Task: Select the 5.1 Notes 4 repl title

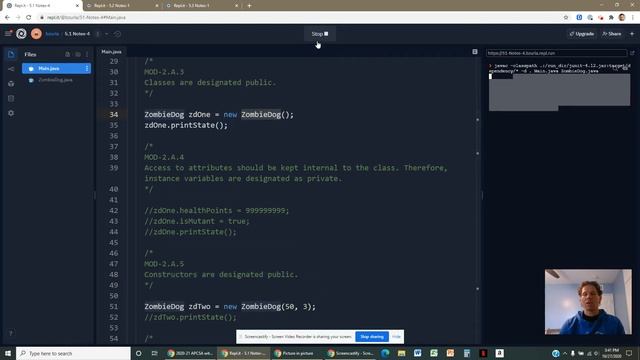Action: (77, 34)
